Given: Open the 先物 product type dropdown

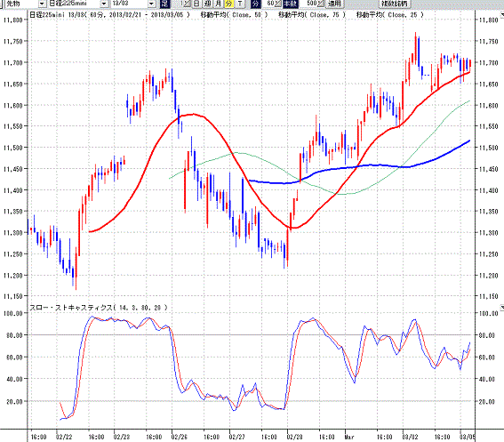Looking at the screenshot, I should coord(42,4).
